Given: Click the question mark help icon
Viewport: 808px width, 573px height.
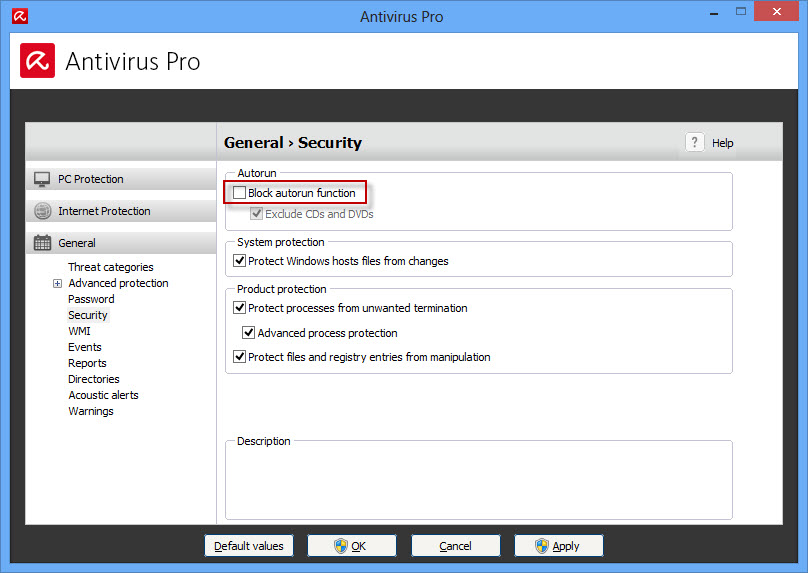Looking at the screenshot, I should point(695,142).
